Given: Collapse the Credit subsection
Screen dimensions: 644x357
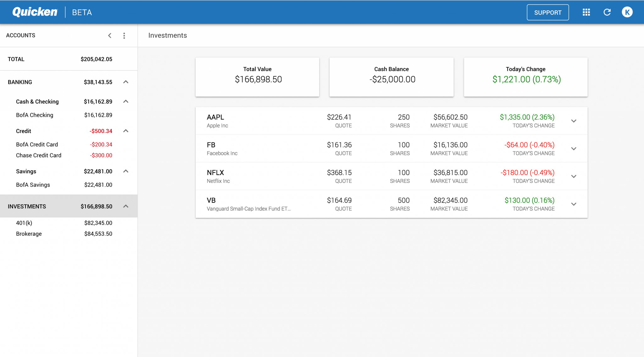Looking at the screenshot, I should click(126, 131).
